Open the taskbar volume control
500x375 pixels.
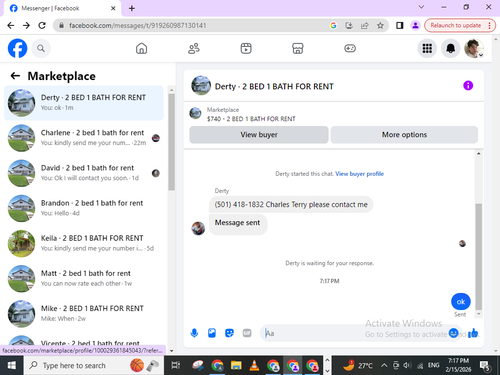click(407, 366)
